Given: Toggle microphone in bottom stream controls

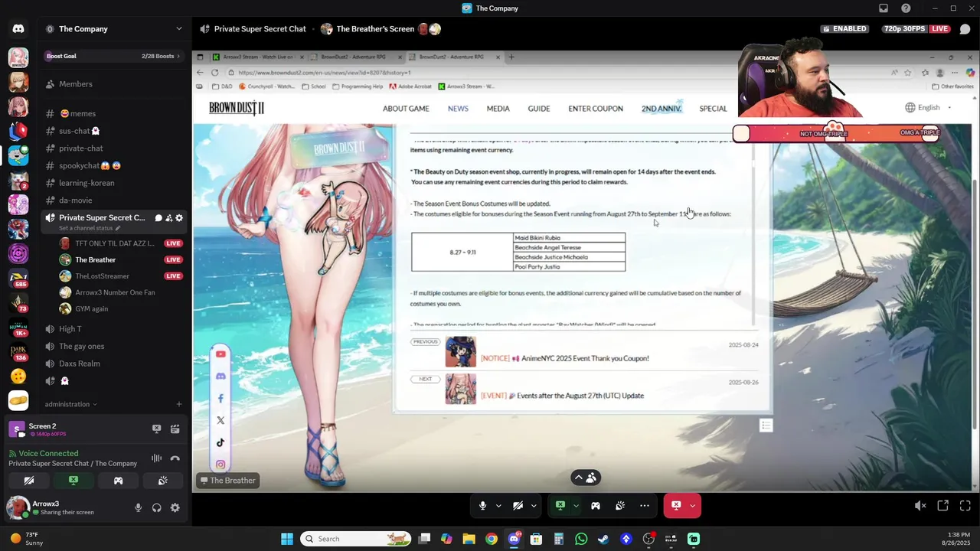Looking at the screenshot, I should click(x=482, y=506).
